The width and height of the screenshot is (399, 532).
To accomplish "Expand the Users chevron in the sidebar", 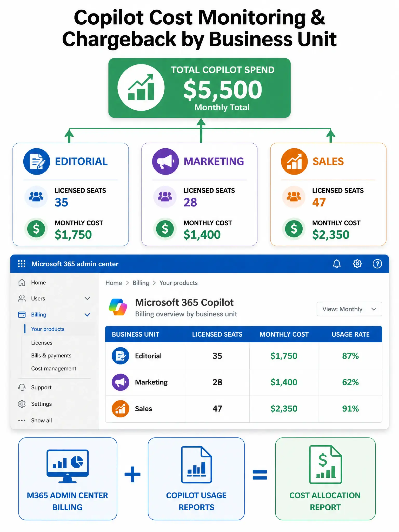I will click(88, 298).
